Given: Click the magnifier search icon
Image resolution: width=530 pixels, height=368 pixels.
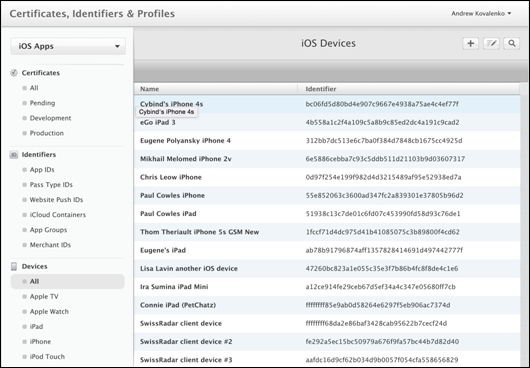Looking at the screenshot, I should [x=512, y=44].
